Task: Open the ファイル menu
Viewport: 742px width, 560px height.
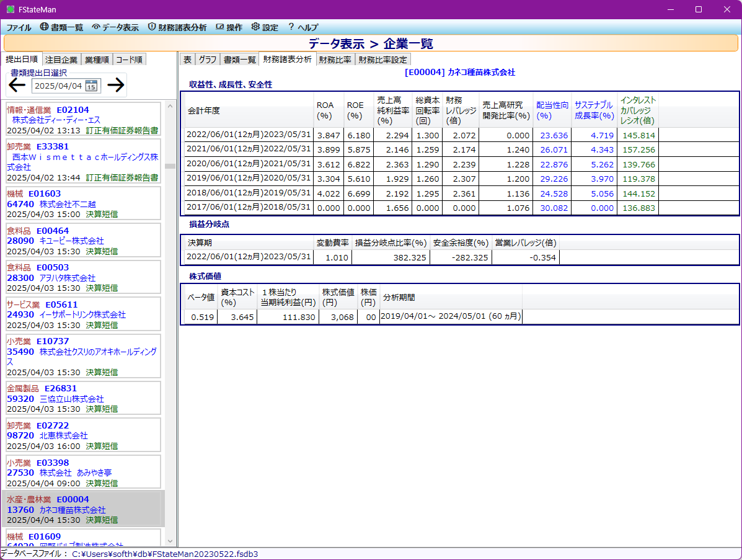Action: pyautogui.click(x=19, y=27)
